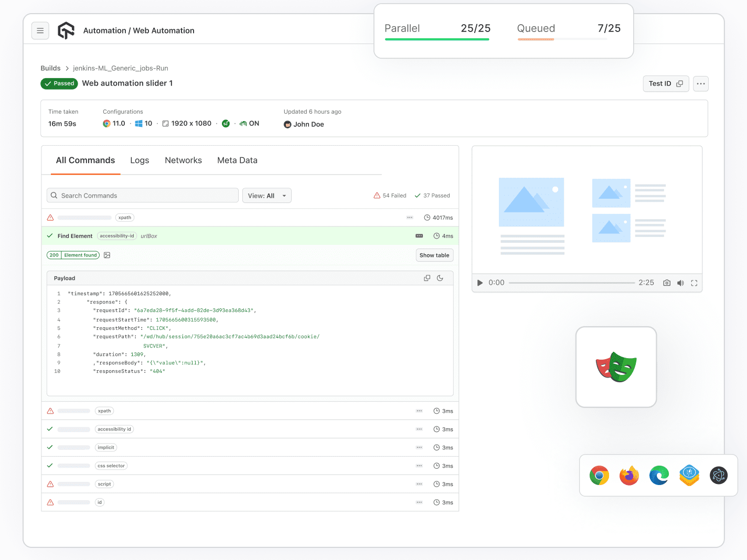Take a video screenshot with camera icon

(667, 283)
